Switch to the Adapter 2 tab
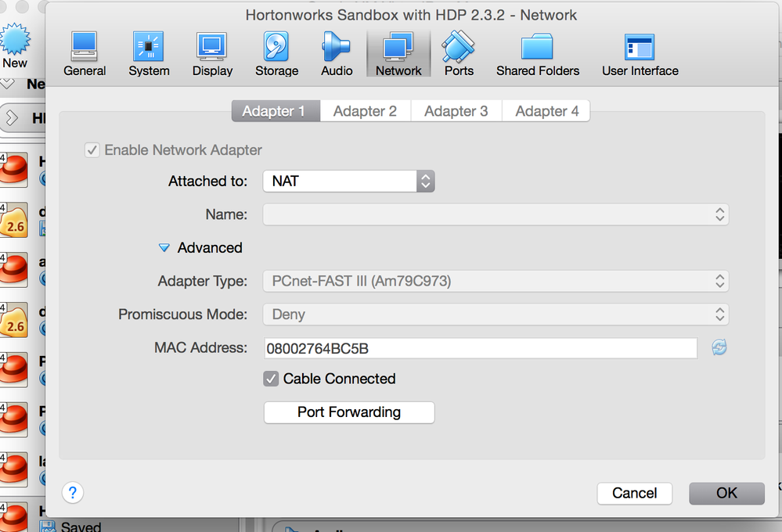Screen dimensions: 782x532 click(x=365, y=111)
